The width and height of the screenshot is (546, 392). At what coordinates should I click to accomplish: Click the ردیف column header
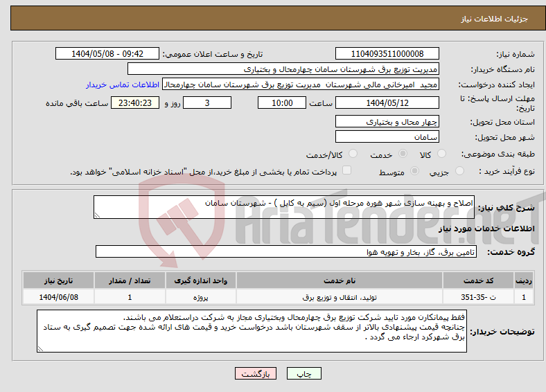(x=524, y=280)
